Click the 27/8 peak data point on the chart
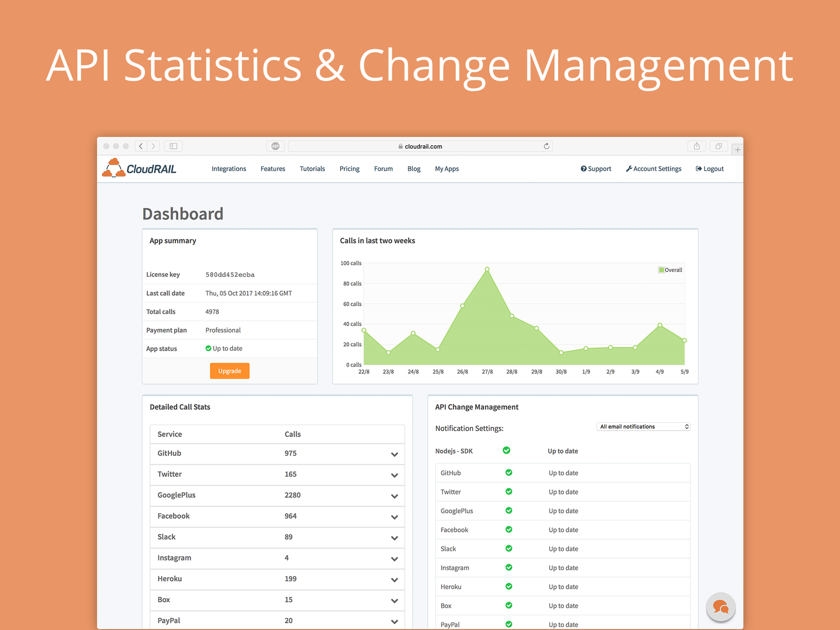Viewport: 840px width, 630px height. tap(487, 269)
